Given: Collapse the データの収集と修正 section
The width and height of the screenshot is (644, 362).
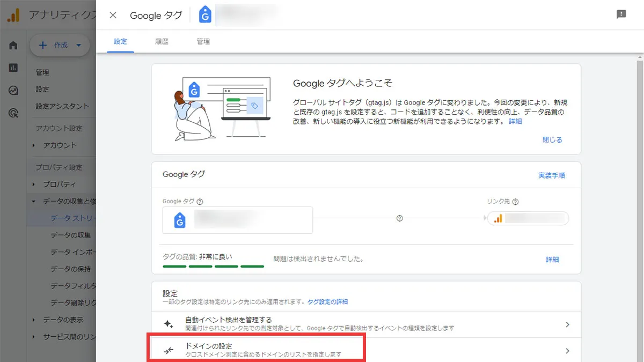Looking at the screenshot, I should pos(33,201).
